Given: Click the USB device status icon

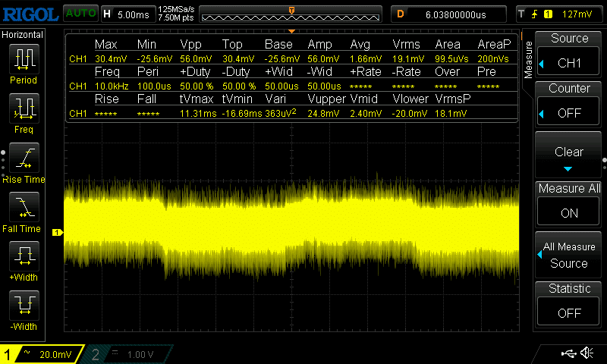Looking at the screenshot, I should click(x=568, y=353).
